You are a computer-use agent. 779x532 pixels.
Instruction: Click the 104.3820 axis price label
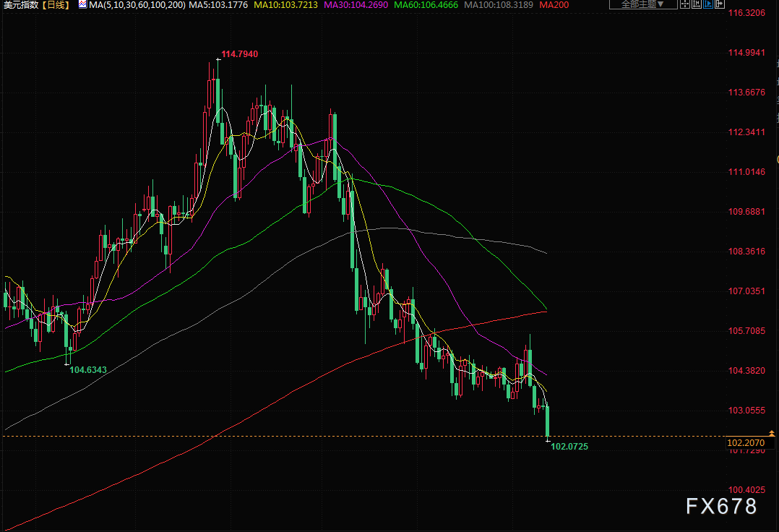(x=746, y=371)
